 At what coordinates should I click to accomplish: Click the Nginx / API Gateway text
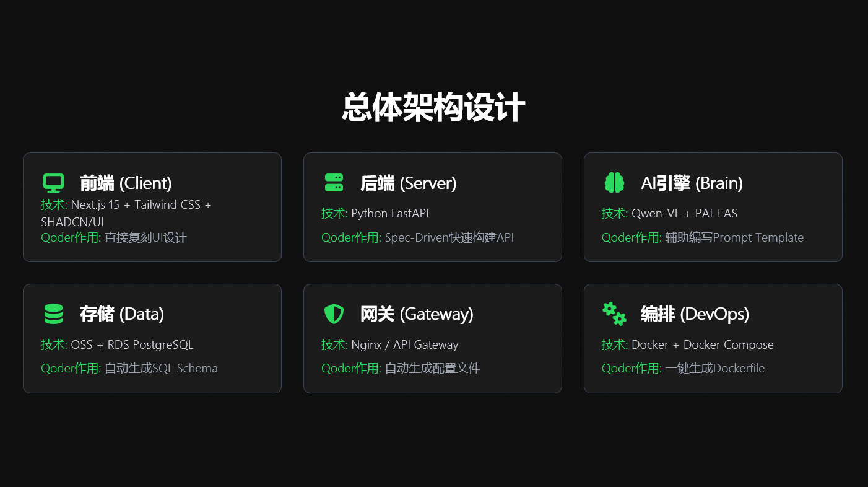[x=405, y=345]
